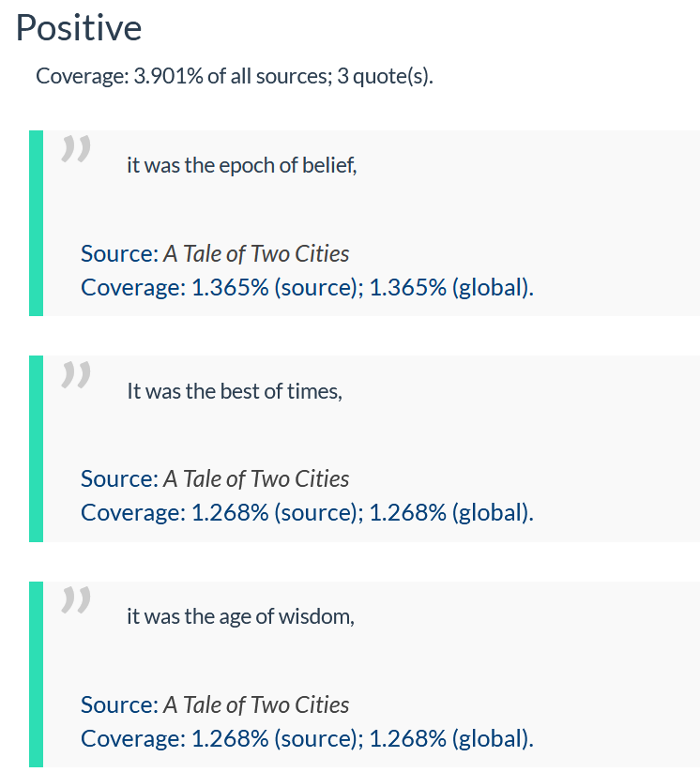The image size is (700, 772).
Task: Click Coverage 1.268% line under best of times
Action: 308,512
